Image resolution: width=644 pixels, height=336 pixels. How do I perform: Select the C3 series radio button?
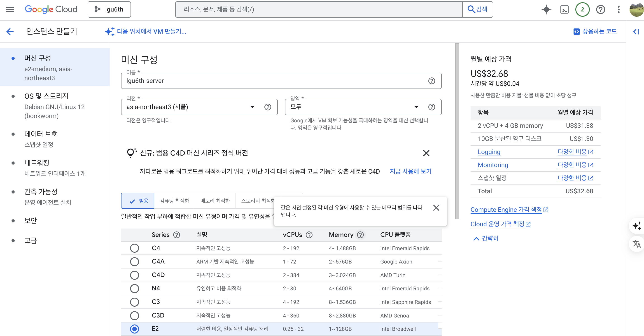(x=135, y=302)
